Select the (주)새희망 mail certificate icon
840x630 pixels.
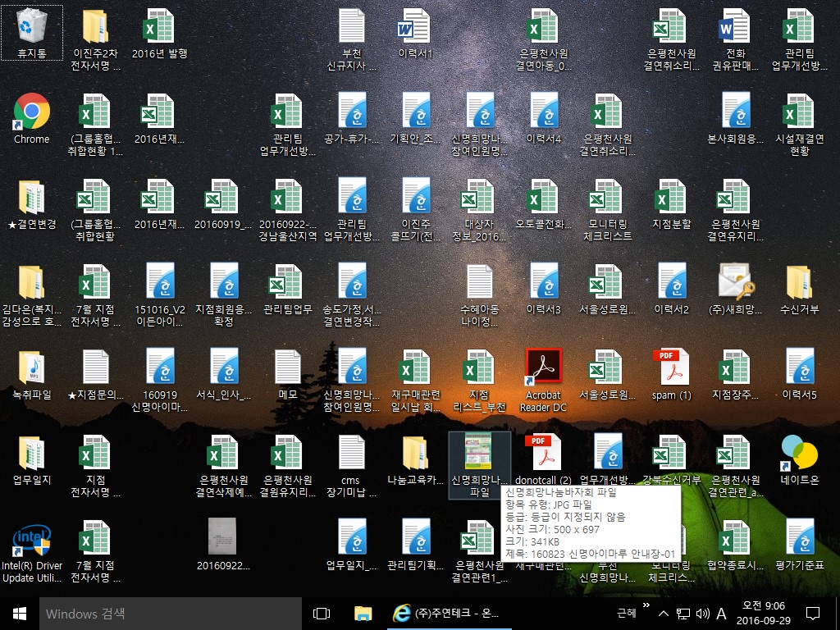pos(735,288)
